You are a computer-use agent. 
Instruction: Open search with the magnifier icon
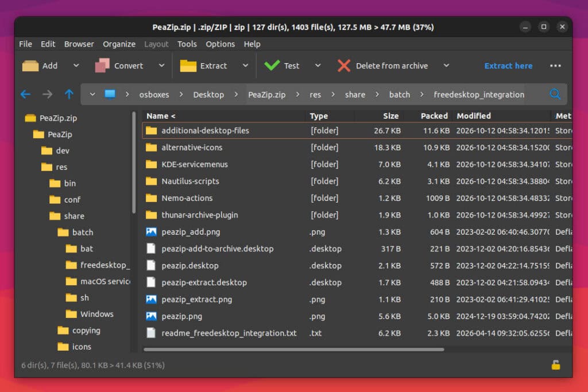555,94
